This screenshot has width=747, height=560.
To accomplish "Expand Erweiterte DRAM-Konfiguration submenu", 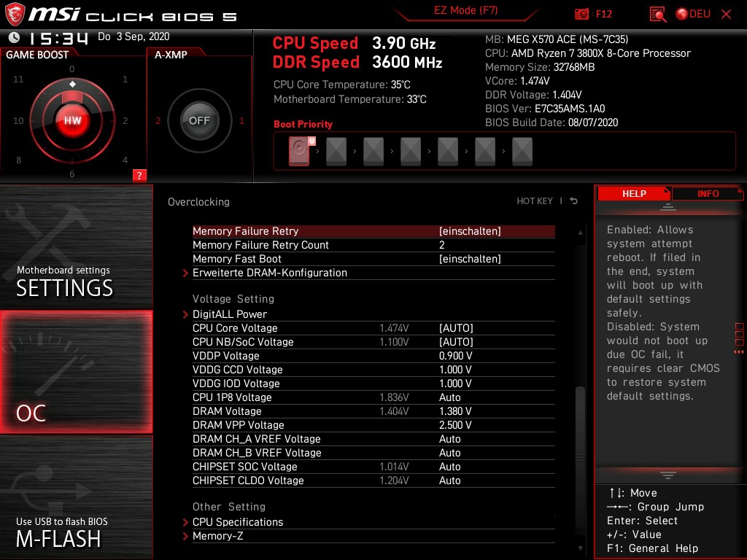I will 270,273.
